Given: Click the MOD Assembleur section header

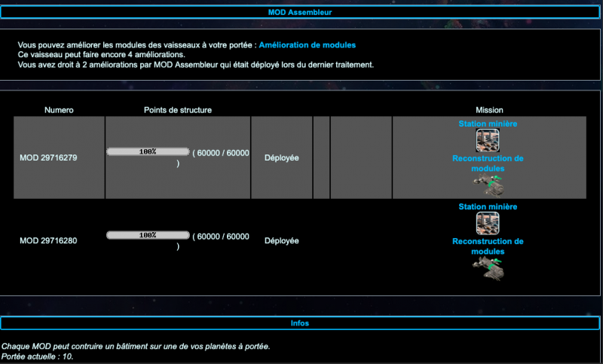Looking at the screenshot, I should pos(300,12).
